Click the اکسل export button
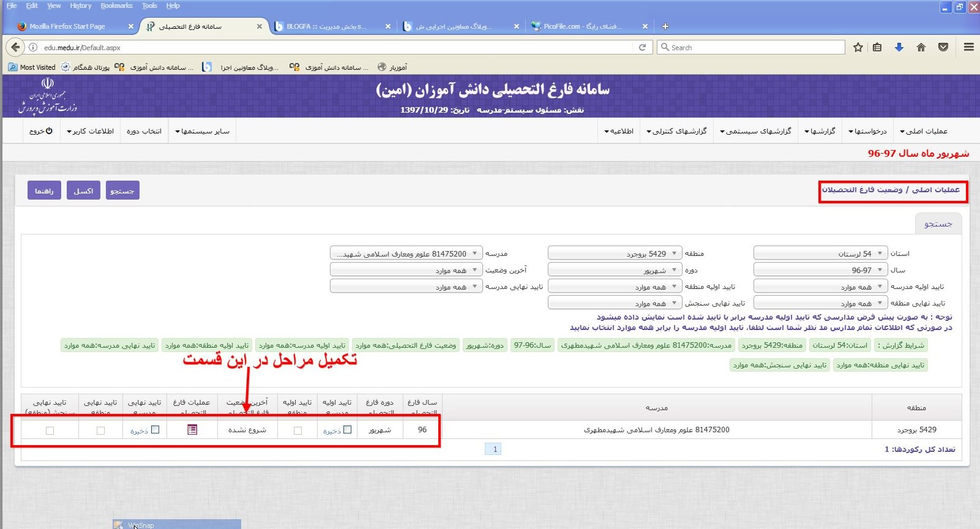The width and height of the screenshot is (980, 529). coord(83,190)
